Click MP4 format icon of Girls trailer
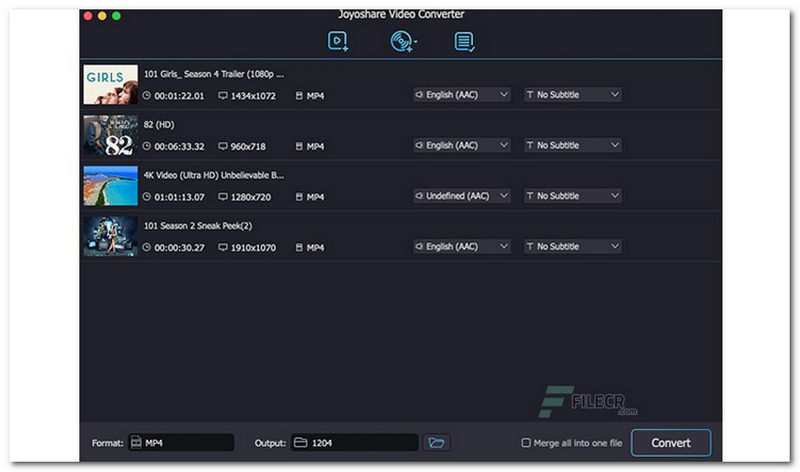 click(x=298, y=96)
